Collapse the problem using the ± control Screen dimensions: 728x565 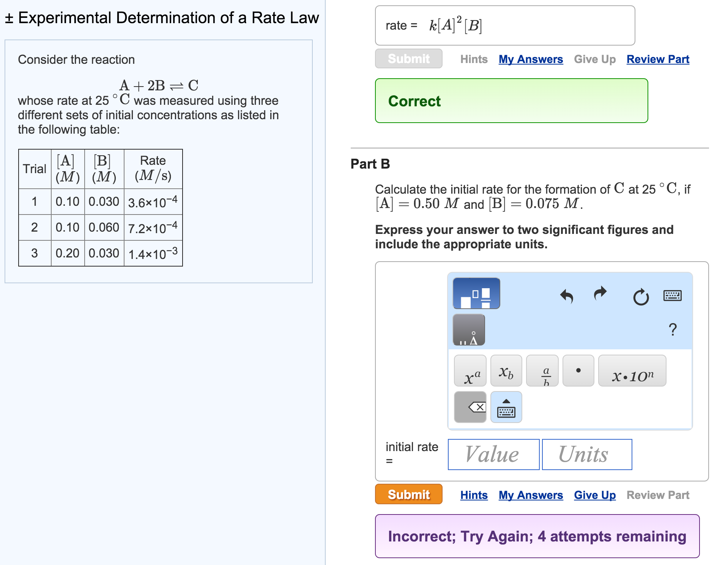pyautogui.click(x=8, y=17)
